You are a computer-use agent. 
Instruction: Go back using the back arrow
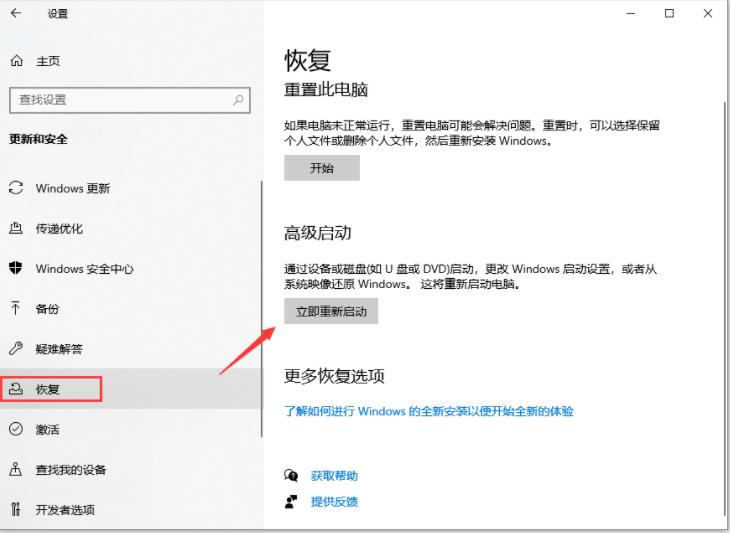coord(16,13)
